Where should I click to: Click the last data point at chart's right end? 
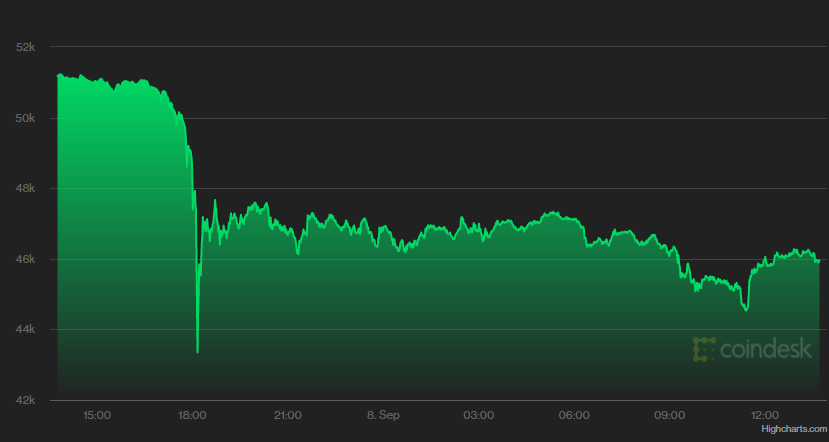[x=819, y=261]
